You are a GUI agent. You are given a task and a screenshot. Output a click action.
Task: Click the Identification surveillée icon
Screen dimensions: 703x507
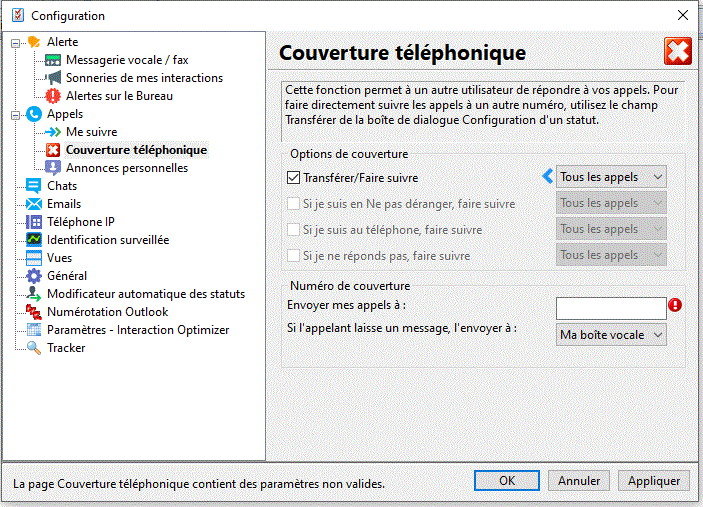tap(34, 240)
